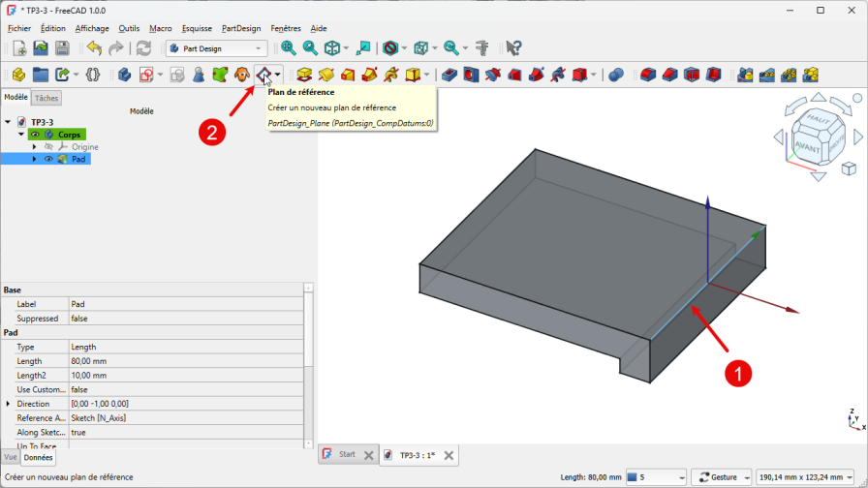Fit all content in view
The image size is (868, 488).
[x=289, y=48]
